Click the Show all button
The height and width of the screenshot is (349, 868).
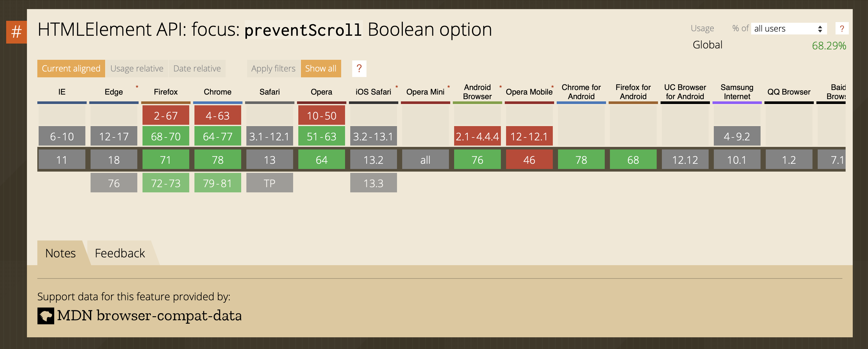[x=320, y=69]
